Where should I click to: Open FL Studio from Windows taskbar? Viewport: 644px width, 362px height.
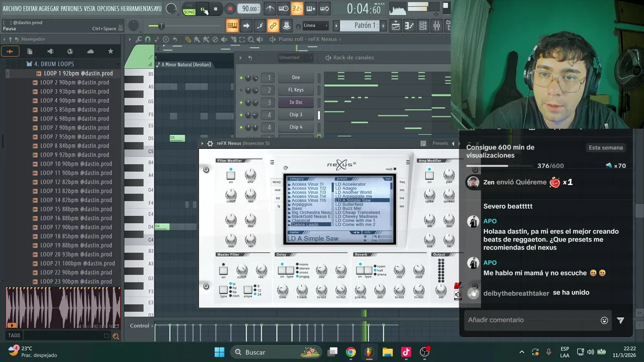(369, 352)
